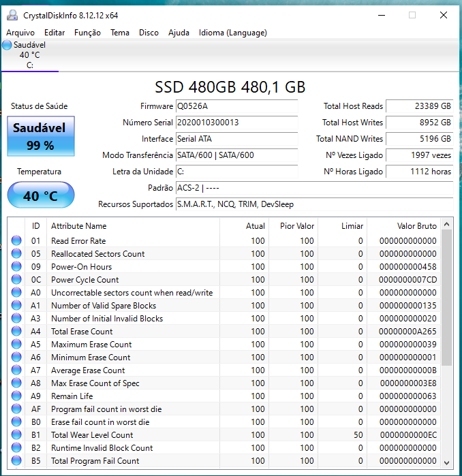Click the scroll down arrow of attribute list
Viewport: 462px width, 476px height.
446,463
